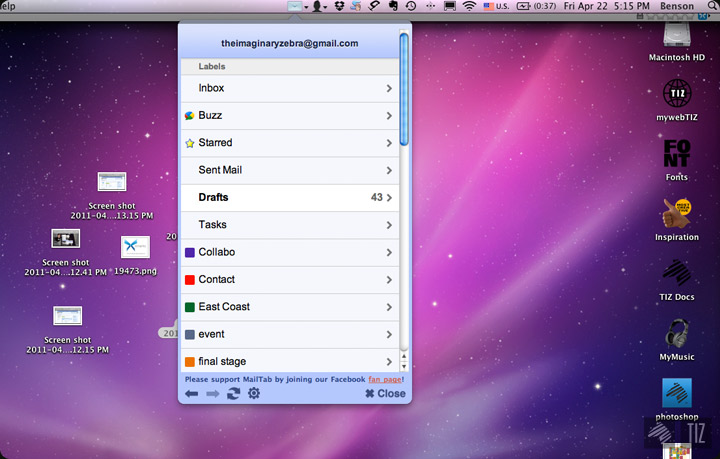Click the Dropbox menu bar icon

click(x=341, y=6)
